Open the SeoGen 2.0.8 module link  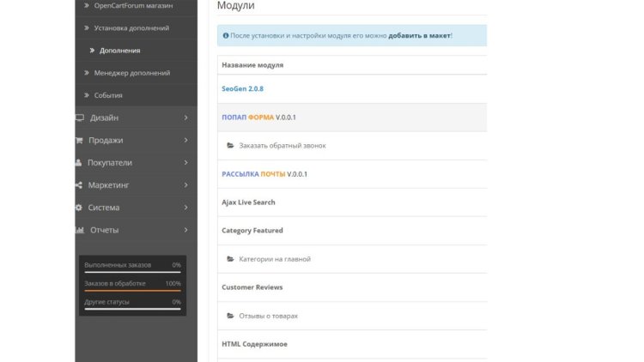(242, 88)
